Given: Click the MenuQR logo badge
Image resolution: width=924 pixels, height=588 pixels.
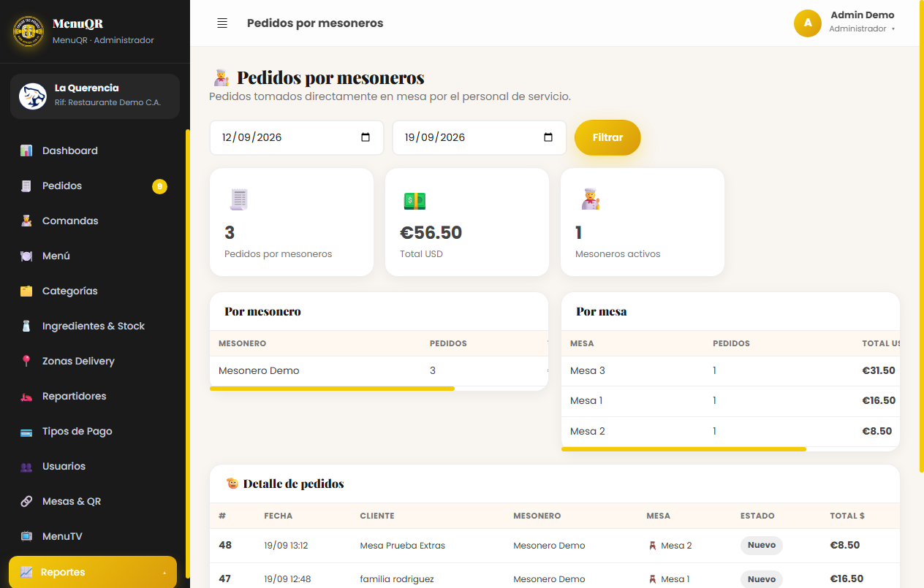Looking at the screenshot, I should pyautogui.click(x=28, y=31).
